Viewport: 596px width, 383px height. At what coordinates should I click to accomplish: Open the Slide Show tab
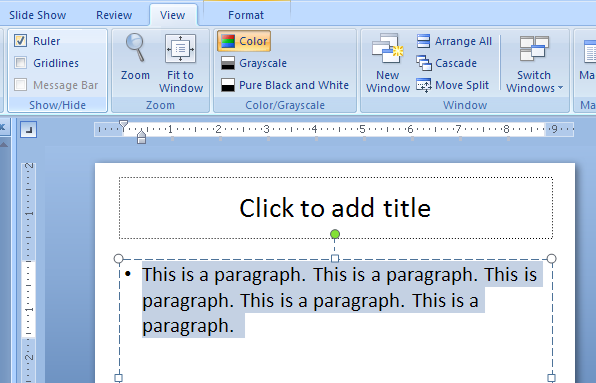(x=37, y=15)
